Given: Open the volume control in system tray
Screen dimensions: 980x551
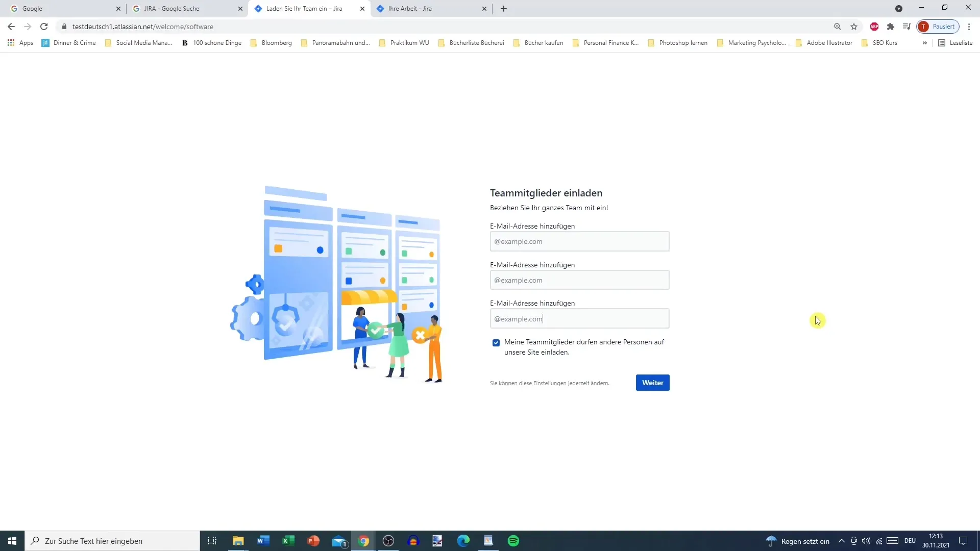Looking at the screenshot, I should pos(866,541).
